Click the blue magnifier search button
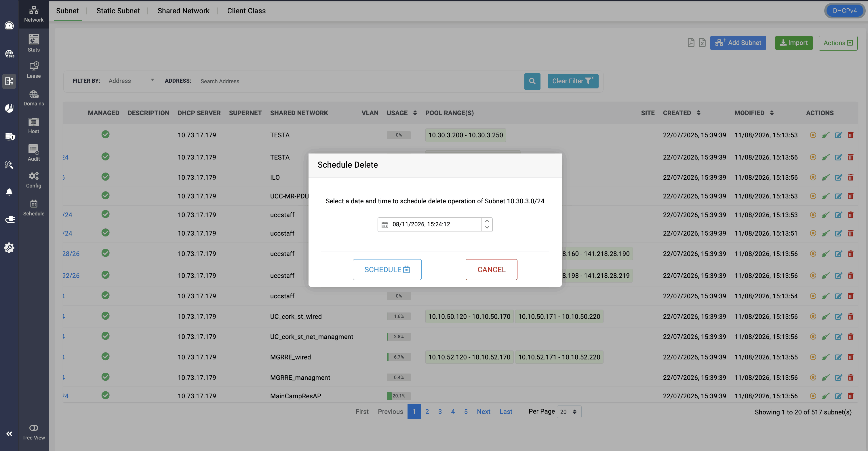Image resolution: width=868 pixels, height=451 pixels. [532, 81]
